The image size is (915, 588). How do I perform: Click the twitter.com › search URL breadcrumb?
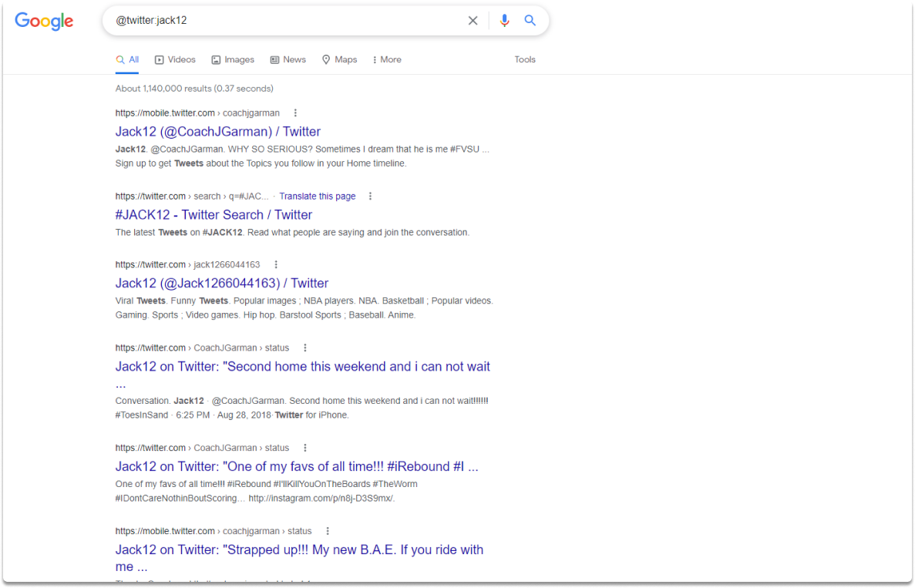tap(192, 196)
